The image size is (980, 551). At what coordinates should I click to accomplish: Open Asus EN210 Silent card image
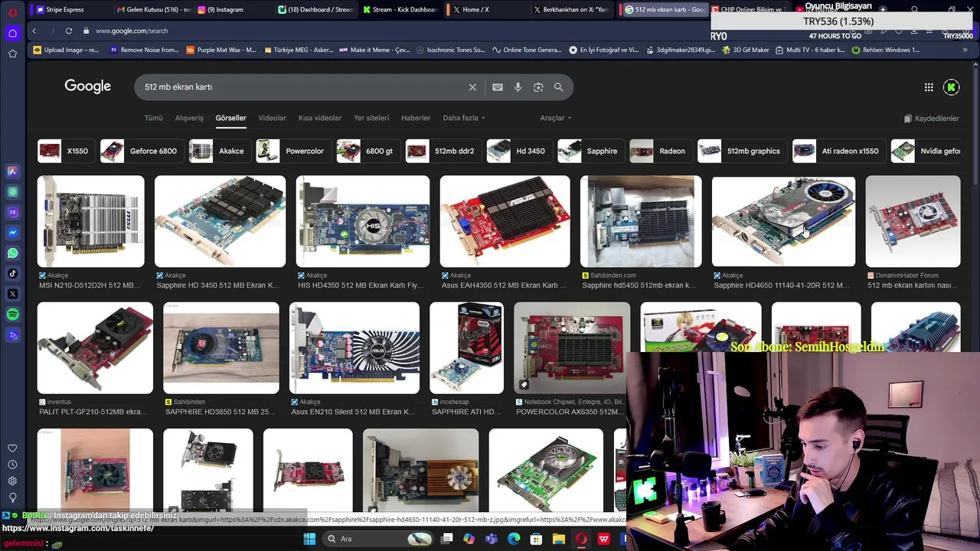[x=354, y=347]
